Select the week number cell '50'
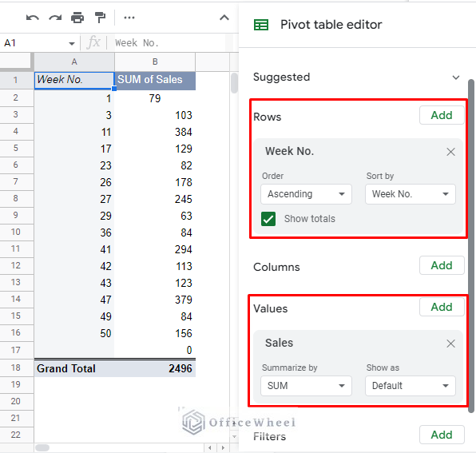 pos(74,333)
